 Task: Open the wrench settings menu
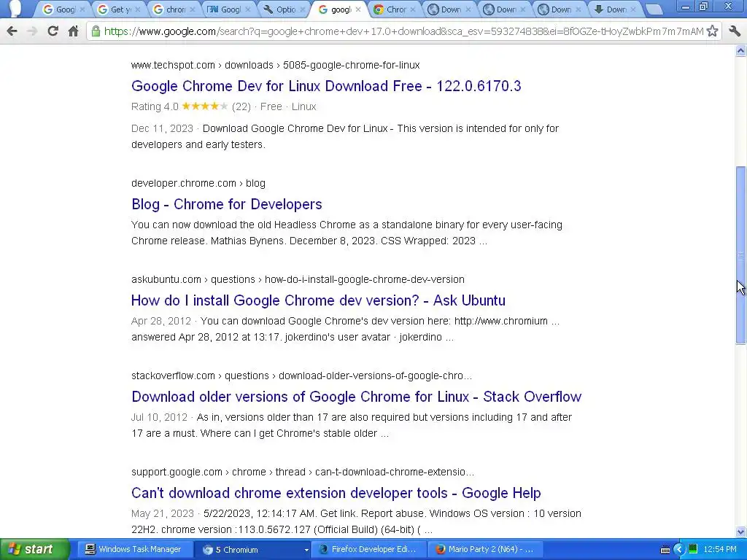[735, 31]
